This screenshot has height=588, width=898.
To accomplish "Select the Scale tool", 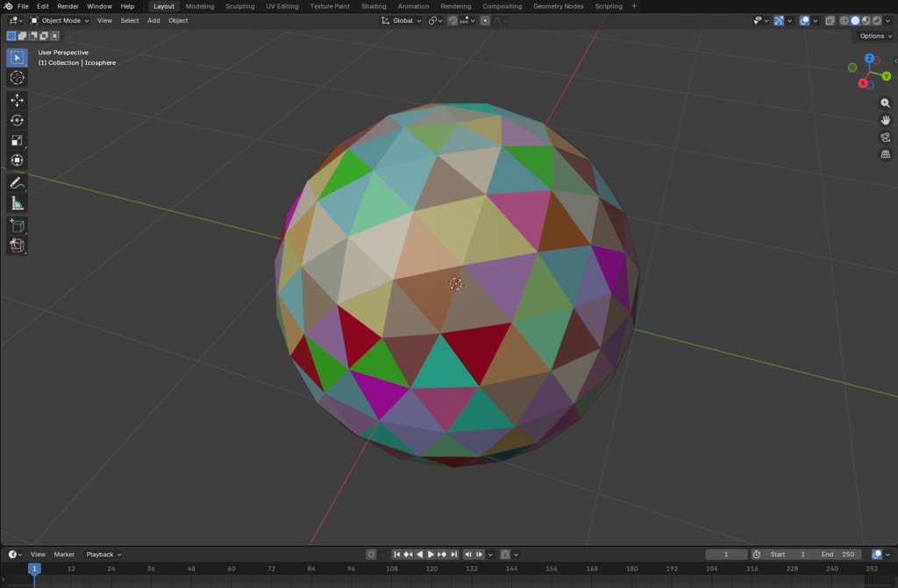I will [x=17, y=140].
